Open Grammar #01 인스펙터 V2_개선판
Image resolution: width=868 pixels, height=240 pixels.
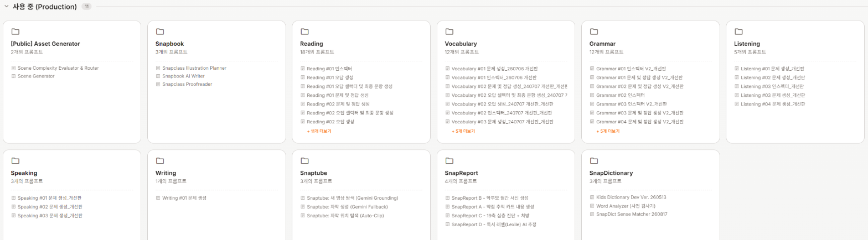pyautogui.click(x=631, y=69)
